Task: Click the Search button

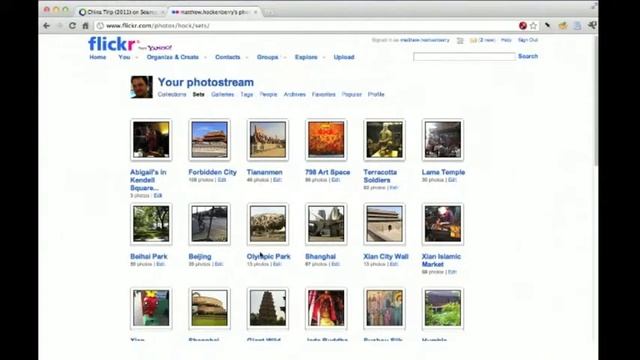Action: (528, 56)
